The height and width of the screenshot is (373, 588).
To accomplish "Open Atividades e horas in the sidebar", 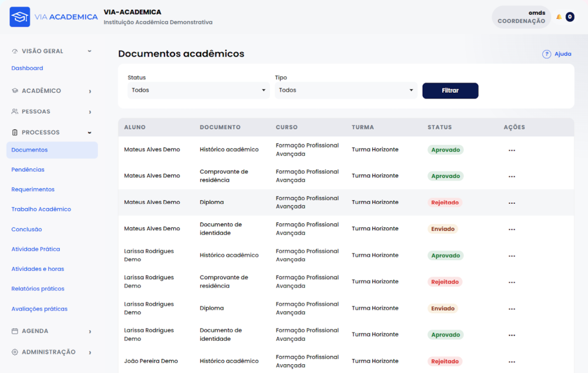I will (x=38, y=269).
